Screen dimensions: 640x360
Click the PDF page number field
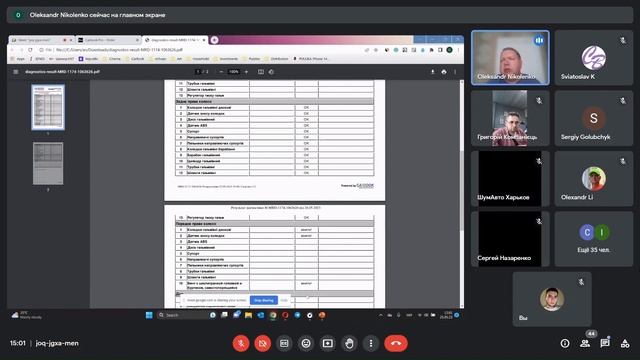click(198, 72)
